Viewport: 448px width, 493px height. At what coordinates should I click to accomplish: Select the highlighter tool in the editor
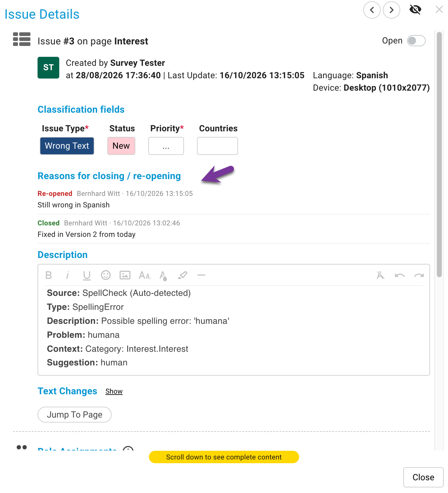pyautogui.click(x=182, y=275)
